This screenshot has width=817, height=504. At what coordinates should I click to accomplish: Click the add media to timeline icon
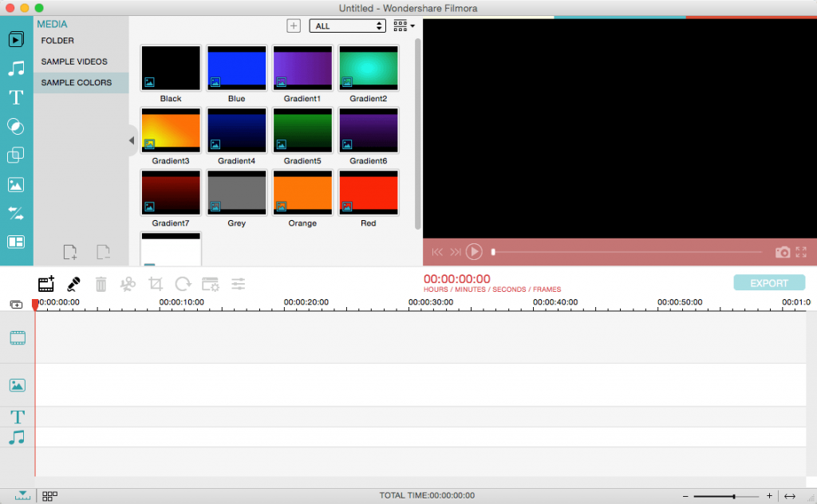coord(46,284)
